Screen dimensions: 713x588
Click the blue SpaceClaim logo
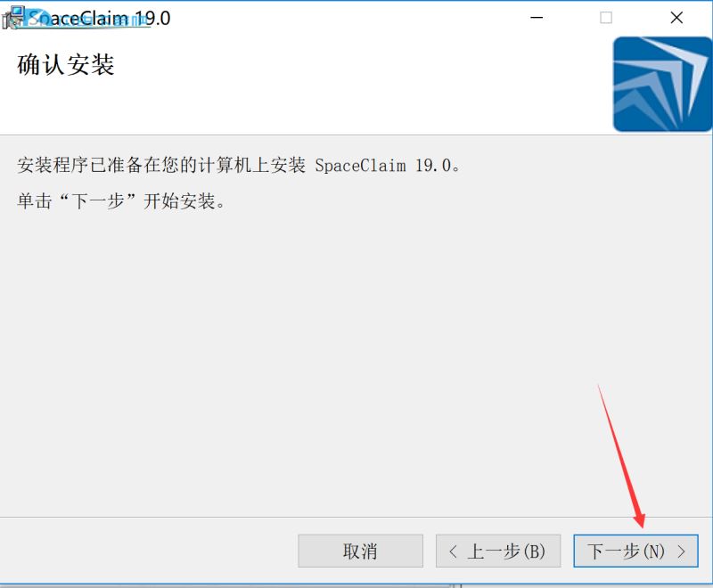pos(662,85)
